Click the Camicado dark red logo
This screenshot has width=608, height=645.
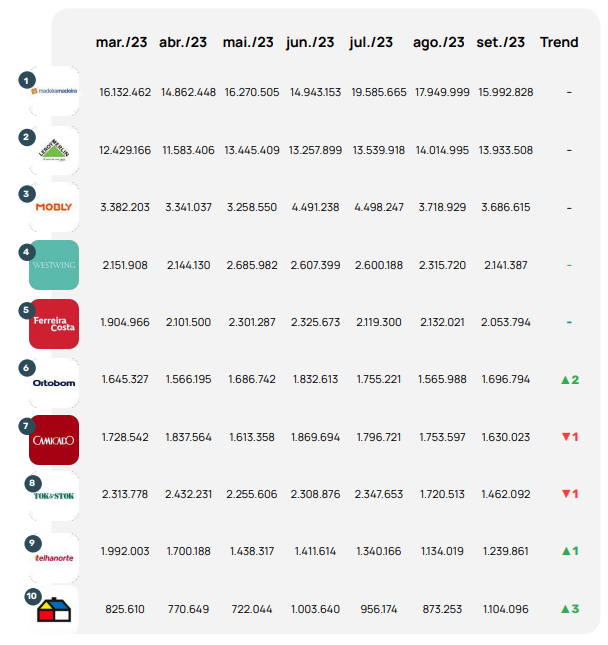[53, 438]
